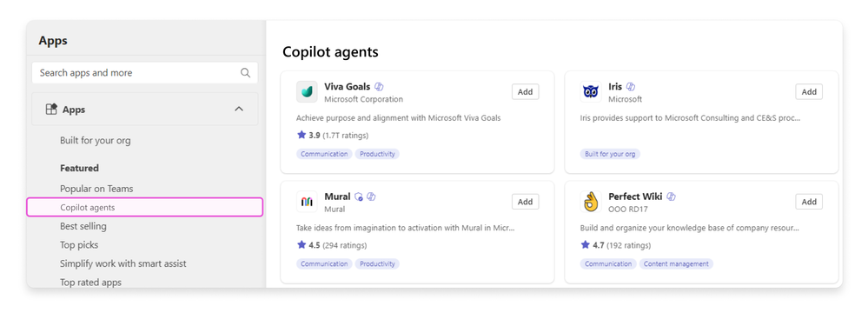Open Popular on Teams category
868x313 pixels.
click(x=96, y=189)
